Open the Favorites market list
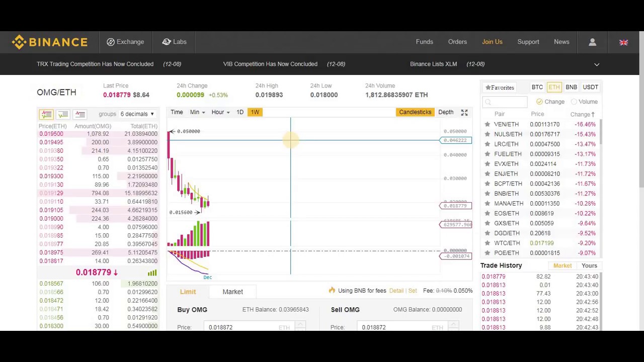 pos(500,87)
